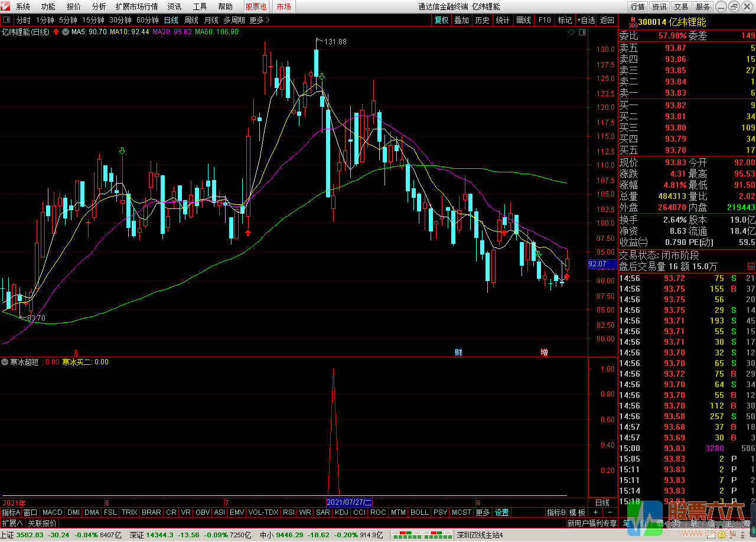The height and width of the screenshot is (542, 756).
Task: Select the 周线 period
Action: tap(191, 20)
